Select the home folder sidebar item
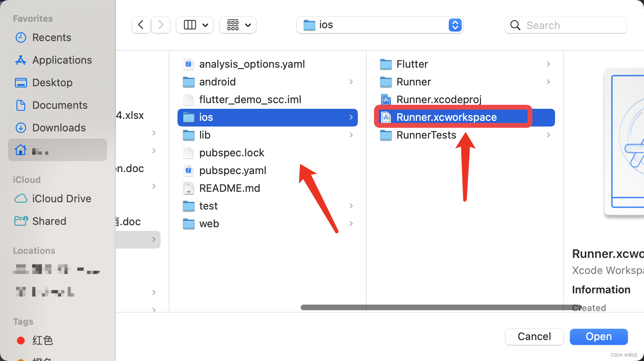Viewport: 644px width, 361px height. [x=58, y=150]
